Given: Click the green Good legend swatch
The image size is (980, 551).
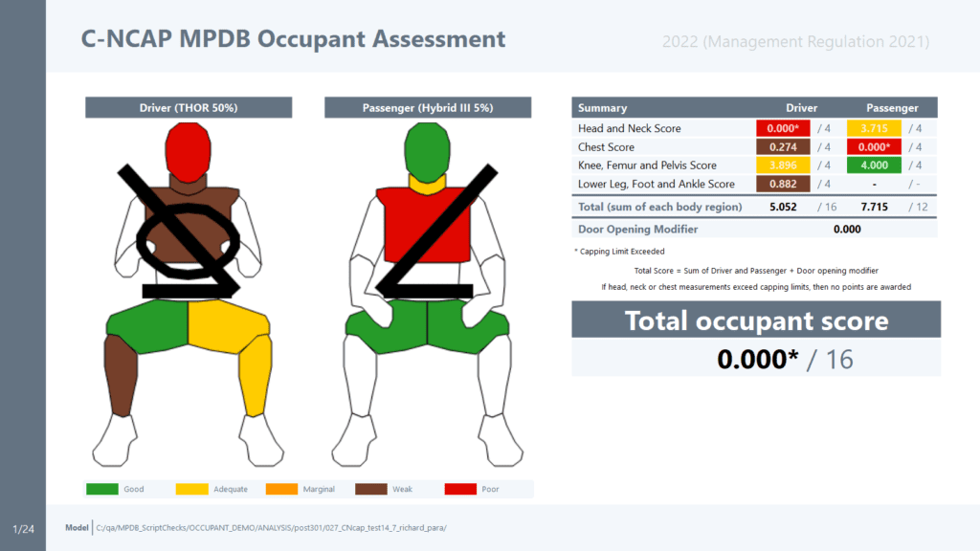Looking at the screenshot, I should point(101,489).
